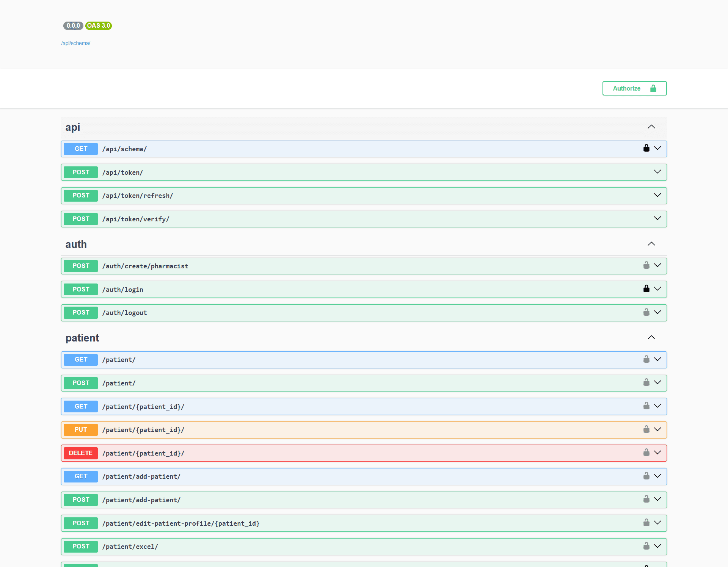The image size is (728, 567).
Task: Expand the POST /api/token/ endpoint
Action: click(x=657, y=172)
